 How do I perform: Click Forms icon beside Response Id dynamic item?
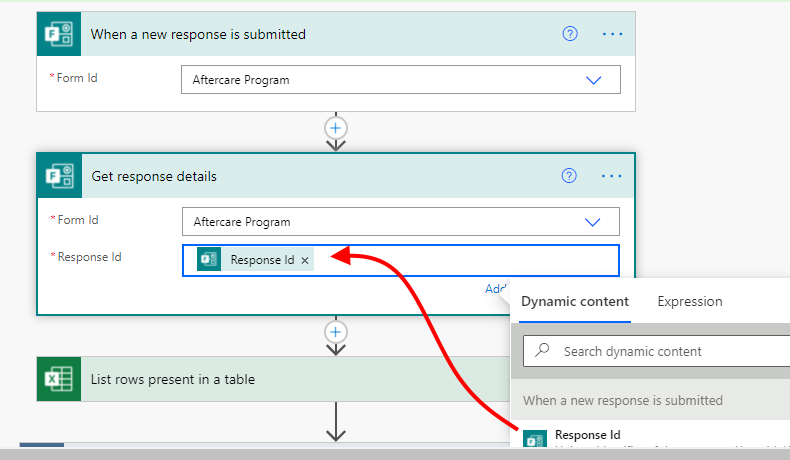coord(535,439)
